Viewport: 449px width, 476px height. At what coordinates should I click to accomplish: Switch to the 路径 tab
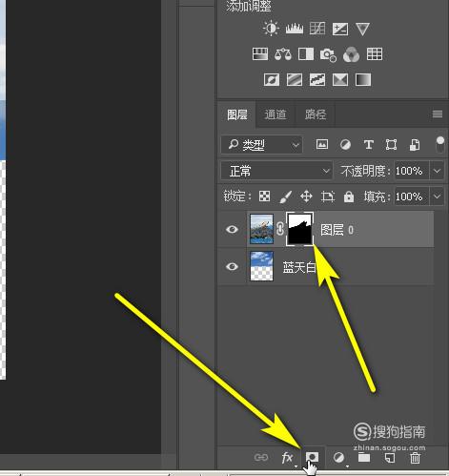point(316,114)
